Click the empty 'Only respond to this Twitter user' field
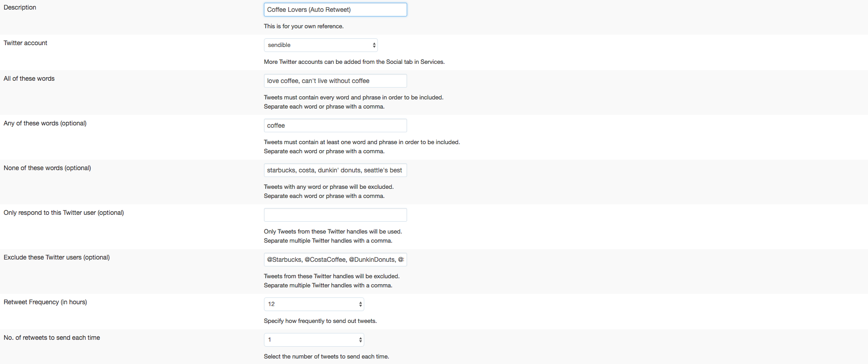This screenshot has height=364, width=868. (x=335, y=215)
